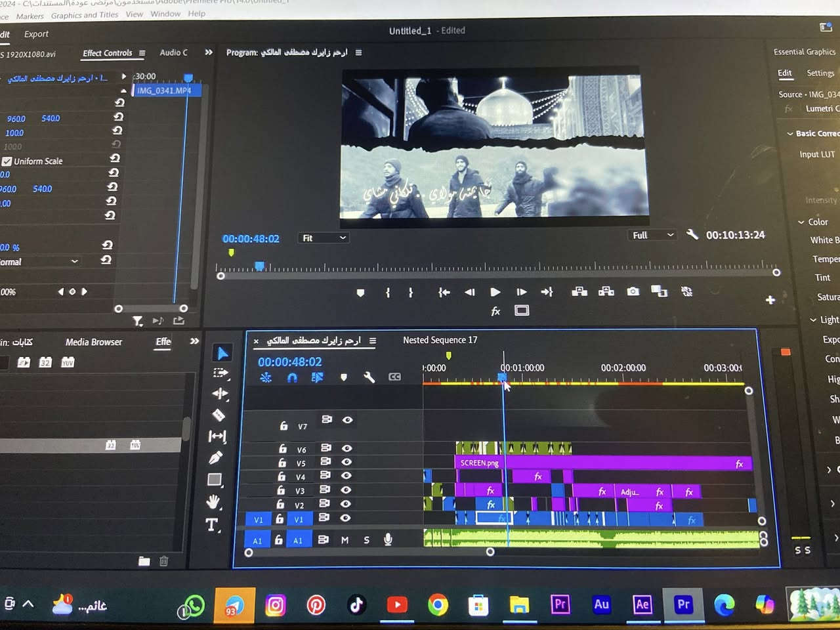Click the timeline blue playhead handle
The height and width of the screenshot is (630, 840).
click(x=503, y=377)
